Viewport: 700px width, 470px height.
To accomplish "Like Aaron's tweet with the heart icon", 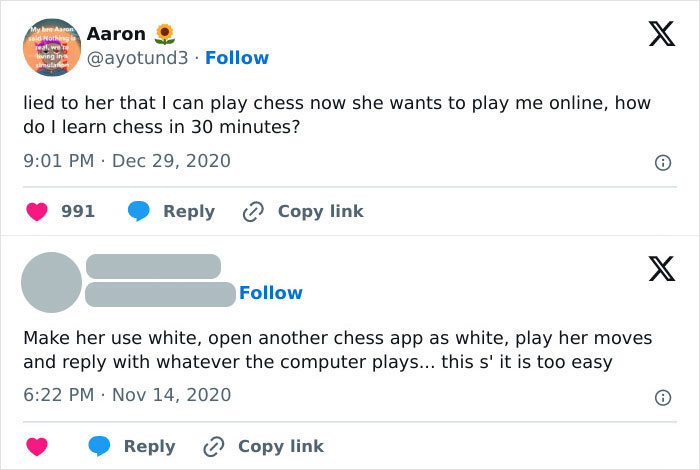I will pos(37,211).
